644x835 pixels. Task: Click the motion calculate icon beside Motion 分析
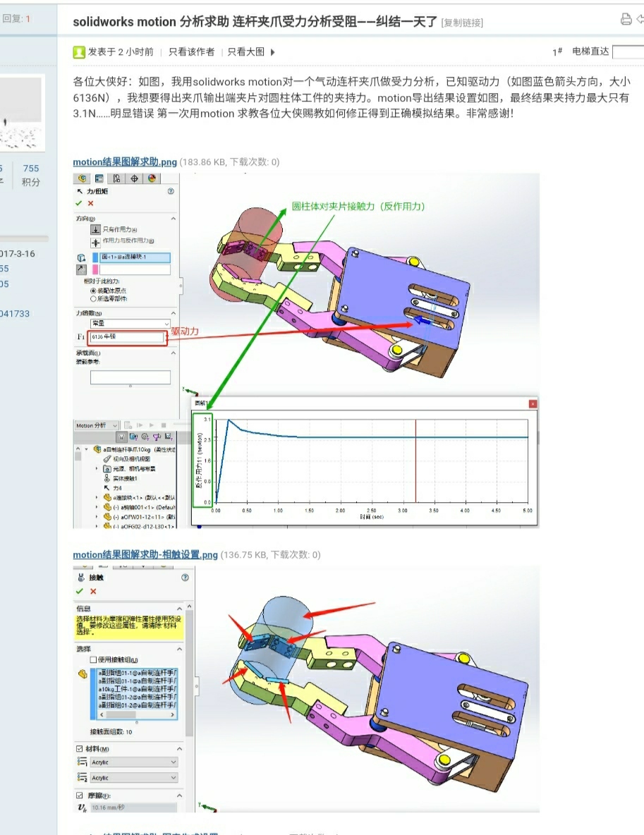[128, 425]
